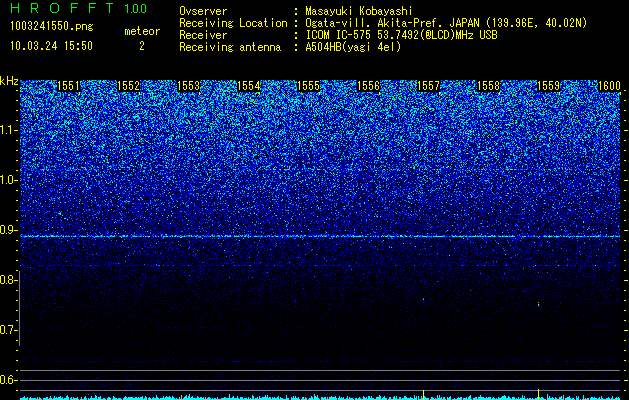Click the 1555 time label
The height and width of the screenshot is (400, 629).
click(x=308, y=86)
